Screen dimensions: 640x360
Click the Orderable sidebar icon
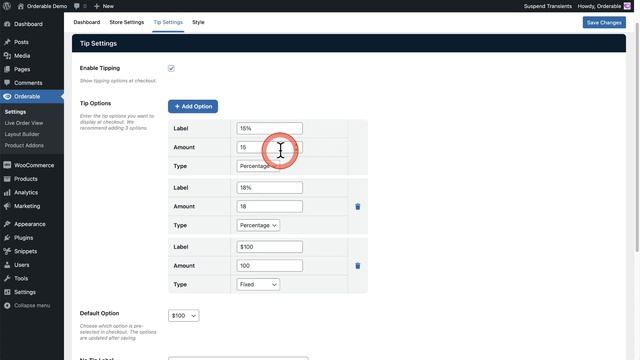pos(7,97)
